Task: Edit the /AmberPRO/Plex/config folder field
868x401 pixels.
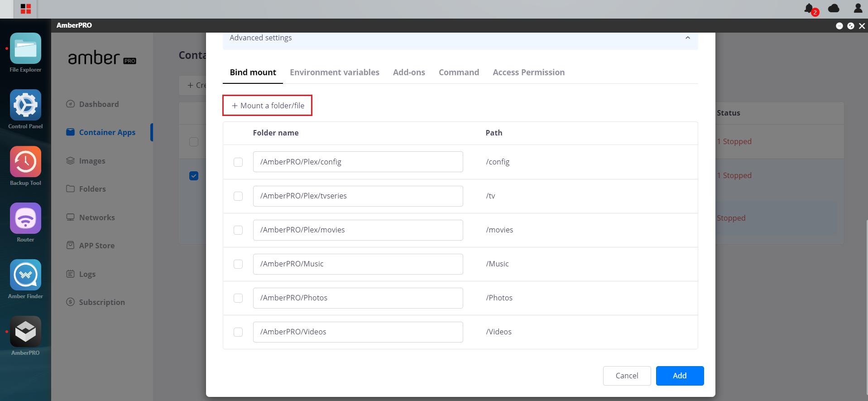Action: (358, 162)
